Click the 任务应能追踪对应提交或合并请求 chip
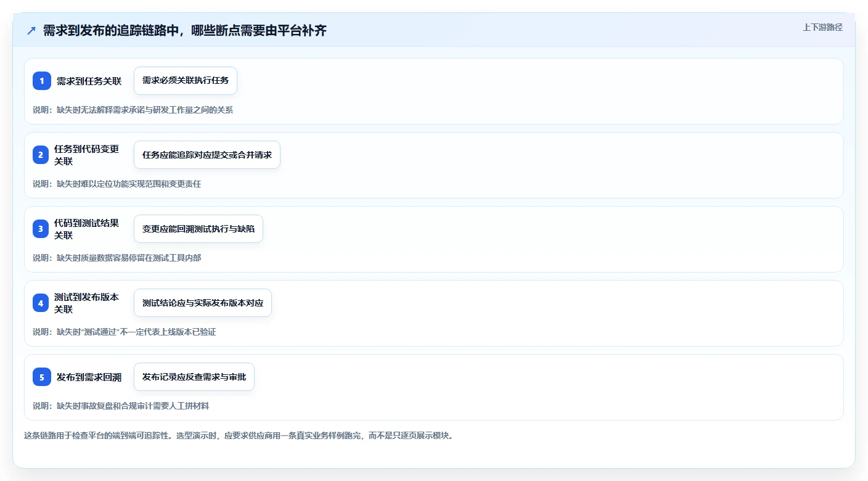The width and height of the screenshot is (868, 481). tap(207, 155)
